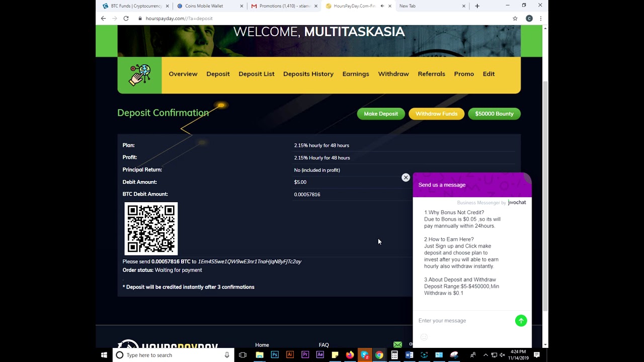The width and height of the screenshot is (644, 362).
Task: Open Chrome three-dot menu
Action: pyautogui.click(x=541, y=18)
